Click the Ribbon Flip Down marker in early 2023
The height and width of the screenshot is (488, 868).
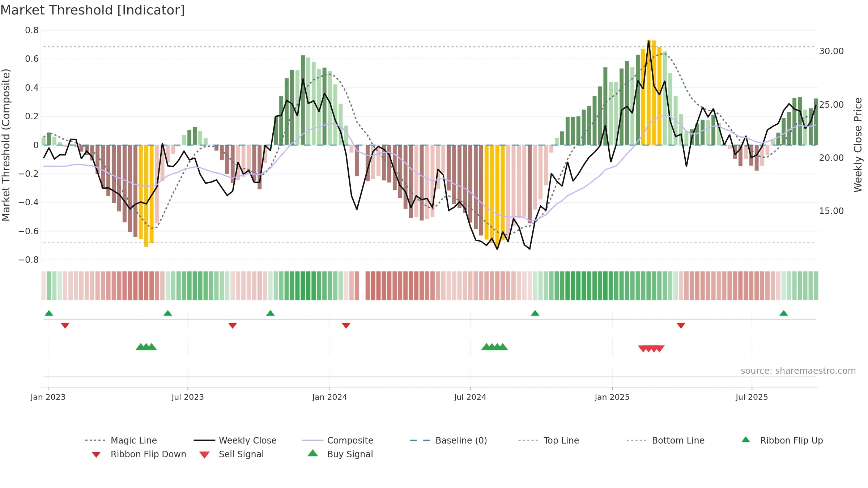65,326
